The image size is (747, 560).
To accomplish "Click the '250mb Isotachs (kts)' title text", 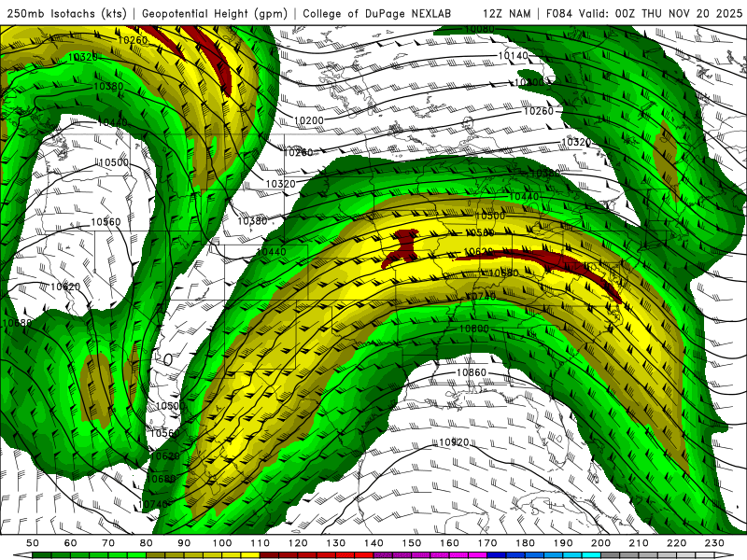I will [x=66, y=13].
